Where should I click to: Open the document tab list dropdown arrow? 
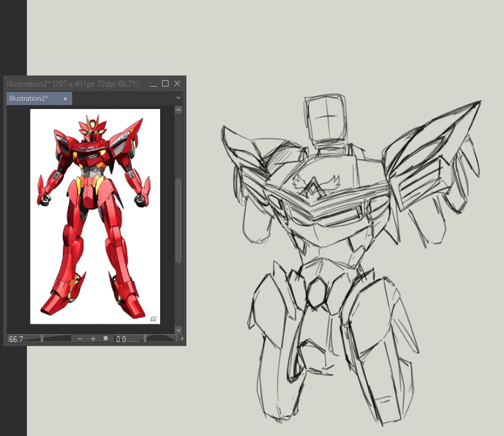[x=179, y=98]
